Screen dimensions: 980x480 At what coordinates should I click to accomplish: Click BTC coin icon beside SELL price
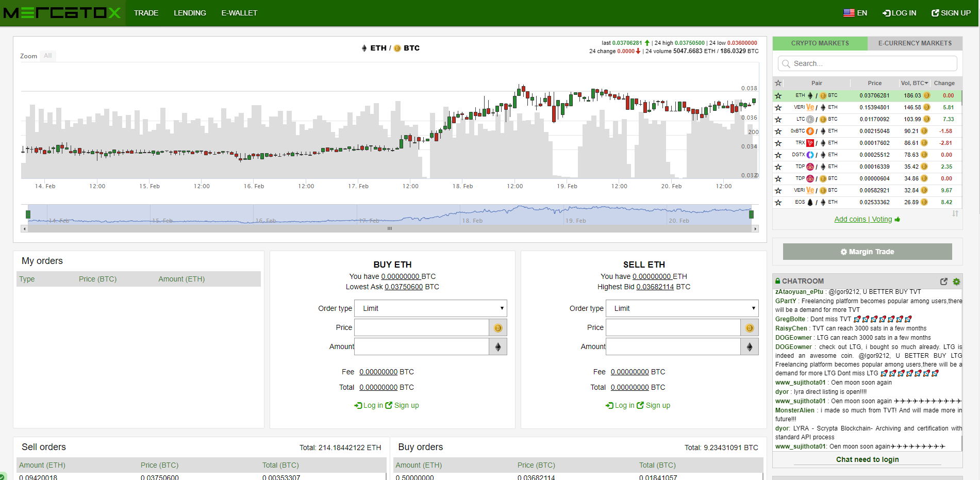(x=750, y=327)
